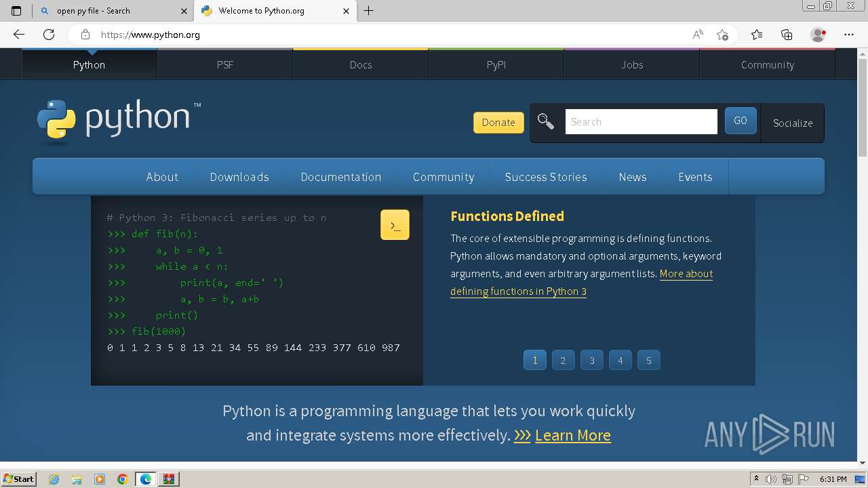Select the Python top navigation tab

tap(90, 64)
